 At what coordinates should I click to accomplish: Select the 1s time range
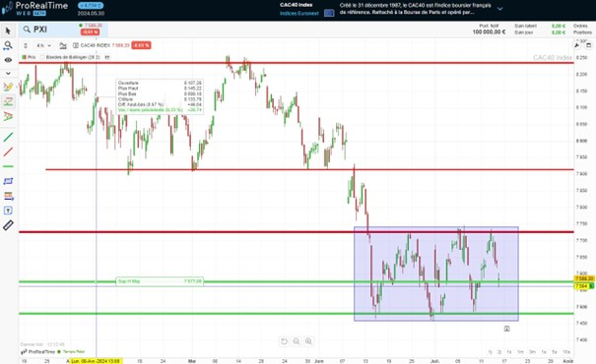click(509, 352)
